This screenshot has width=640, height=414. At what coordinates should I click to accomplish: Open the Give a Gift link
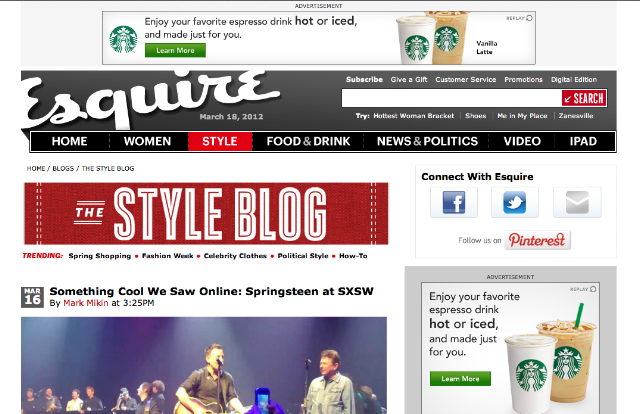[409, 80]
